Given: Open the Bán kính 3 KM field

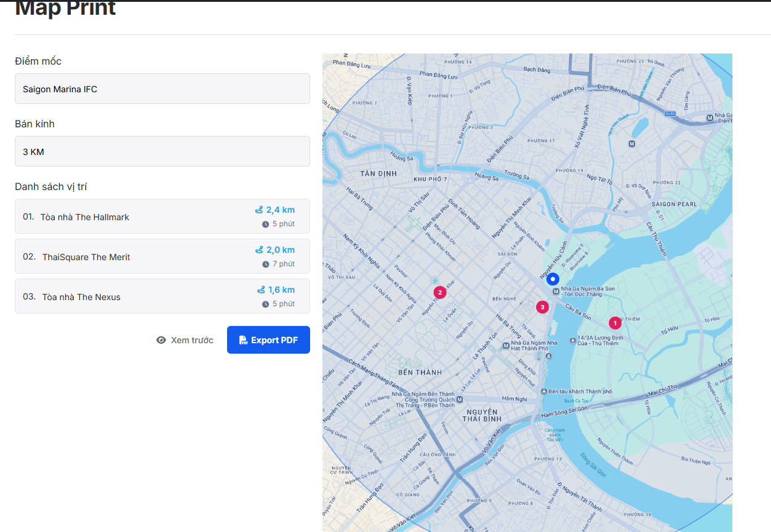Looking at the screenshot, I should pos(162,151).
